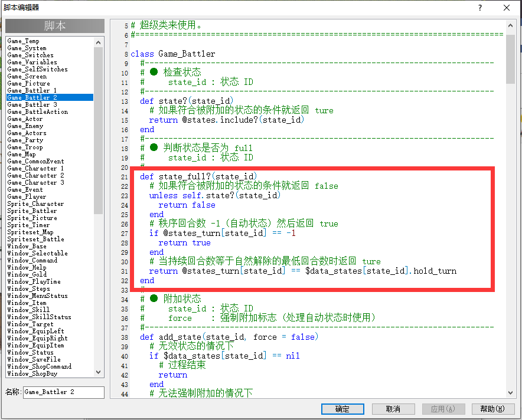Open Game_BattleAction script

tap(38, 111)
